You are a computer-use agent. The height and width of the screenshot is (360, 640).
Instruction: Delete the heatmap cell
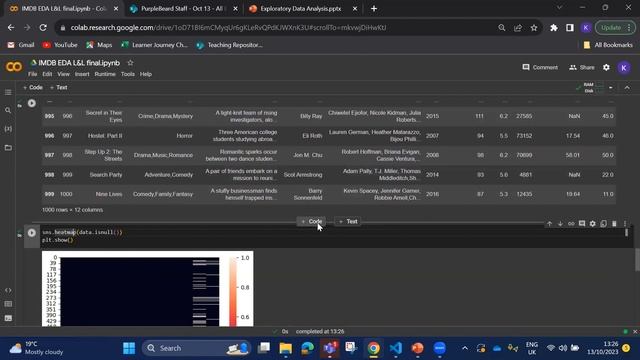[x=614, y=224]
